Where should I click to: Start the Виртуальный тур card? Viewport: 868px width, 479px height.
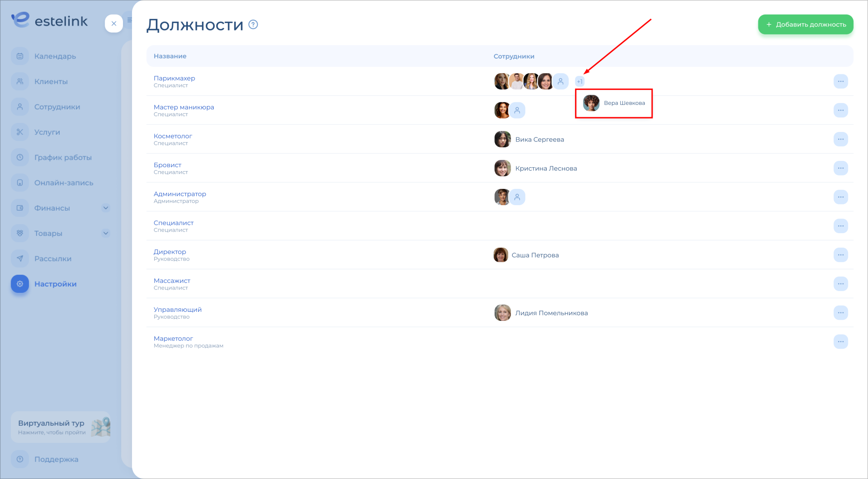pos(60,427)
